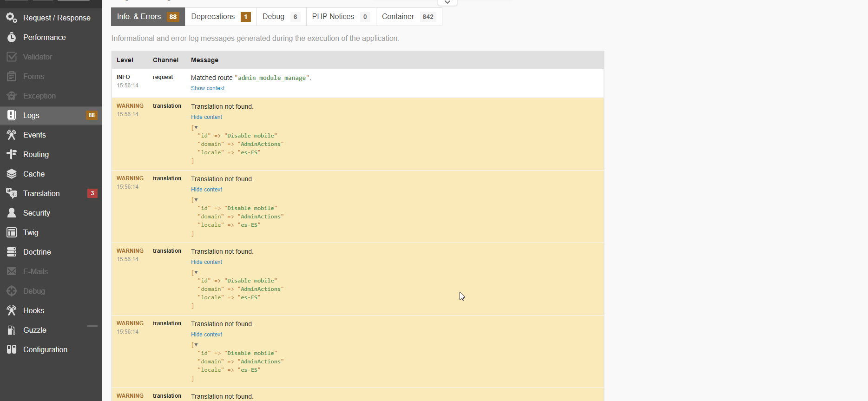Screen dimensions: 868x401
Task: Click the "admin_module_manage" route name
Action: pos(272,78)
